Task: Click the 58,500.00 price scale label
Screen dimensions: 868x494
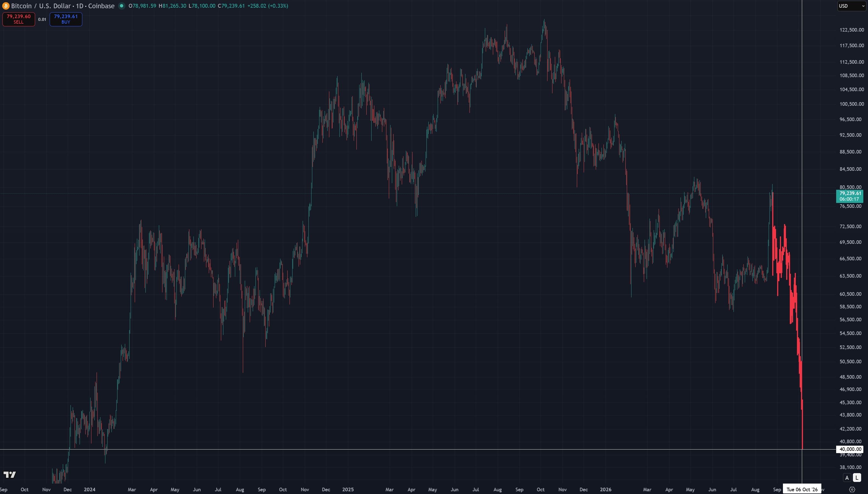Action: pyautogui.click(x=850, y=306)
